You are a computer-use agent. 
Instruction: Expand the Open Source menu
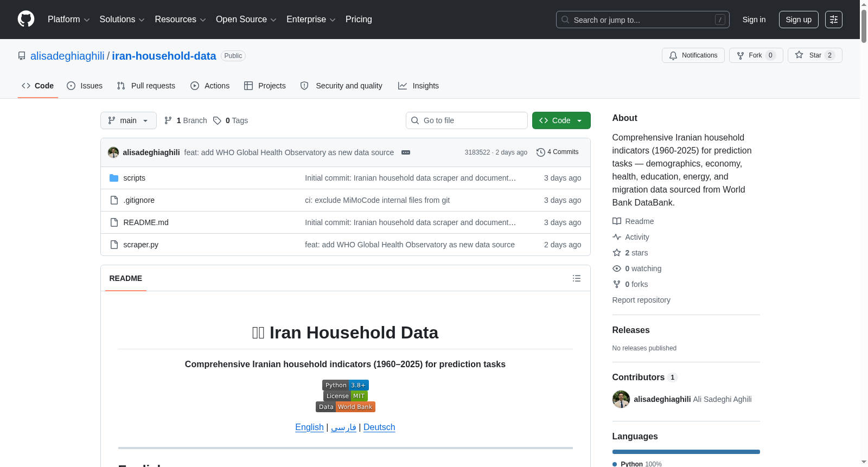[246, 20]
